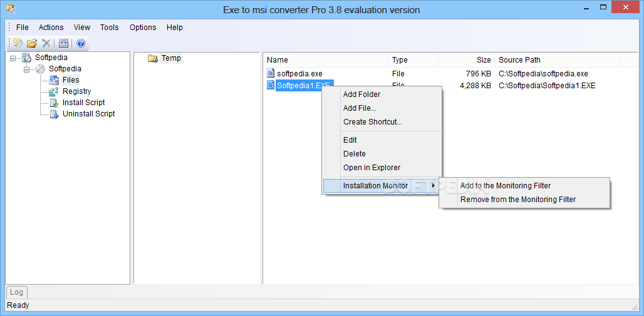644x316 pixels.
Task: Click the File type cell of softpedia.exe
Action: tap(398, 74)
